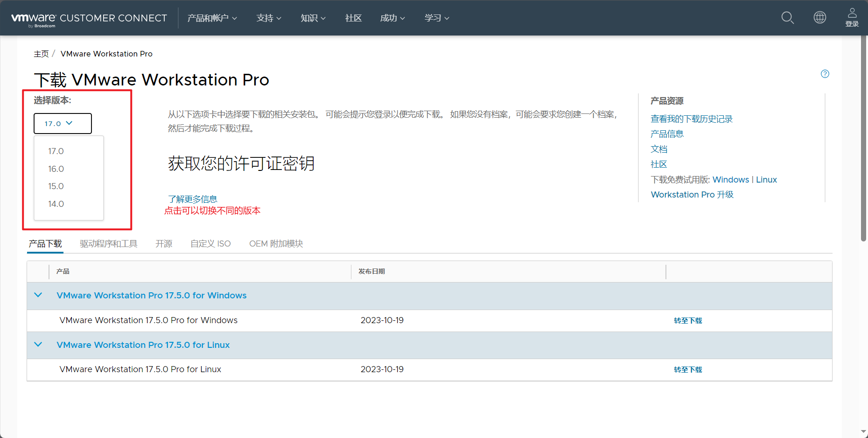Open the 文档 resource link

point(659,149)
